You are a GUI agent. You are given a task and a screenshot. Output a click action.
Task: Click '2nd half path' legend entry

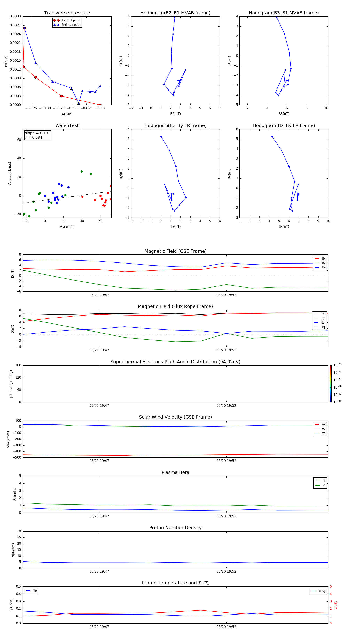coord(67,25)
